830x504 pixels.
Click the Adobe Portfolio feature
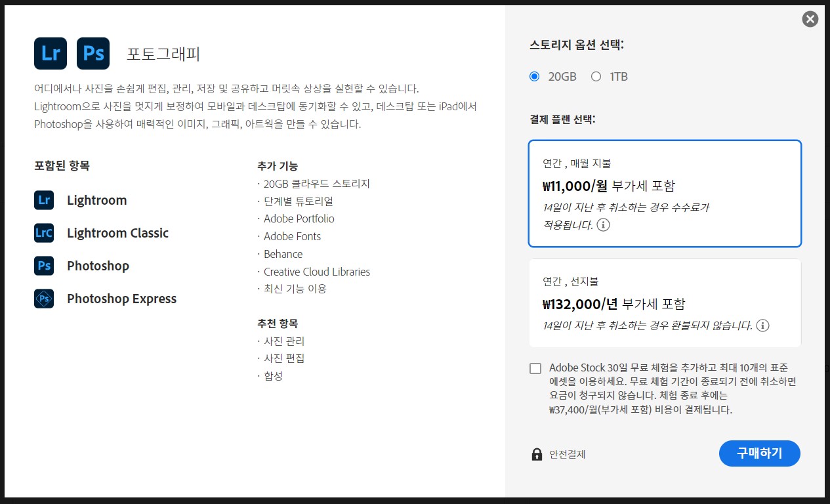tap(299, 219)
